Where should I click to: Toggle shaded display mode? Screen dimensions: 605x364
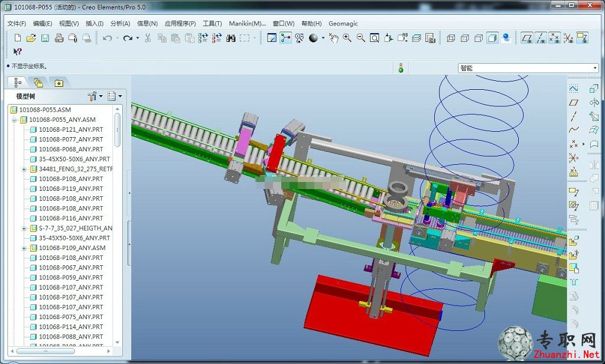click(492, 38)
